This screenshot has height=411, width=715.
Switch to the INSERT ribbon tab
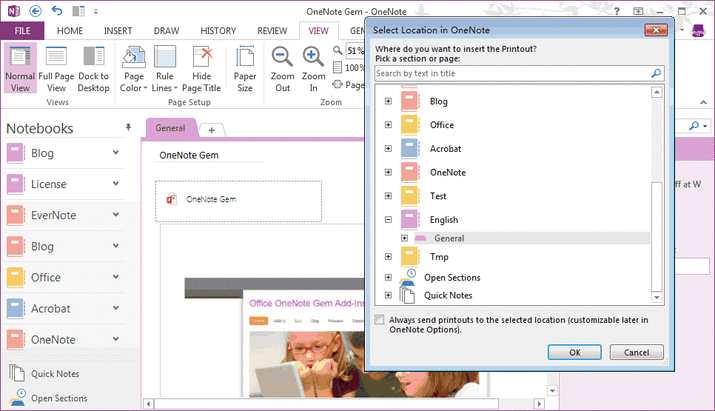click(118, 31)
